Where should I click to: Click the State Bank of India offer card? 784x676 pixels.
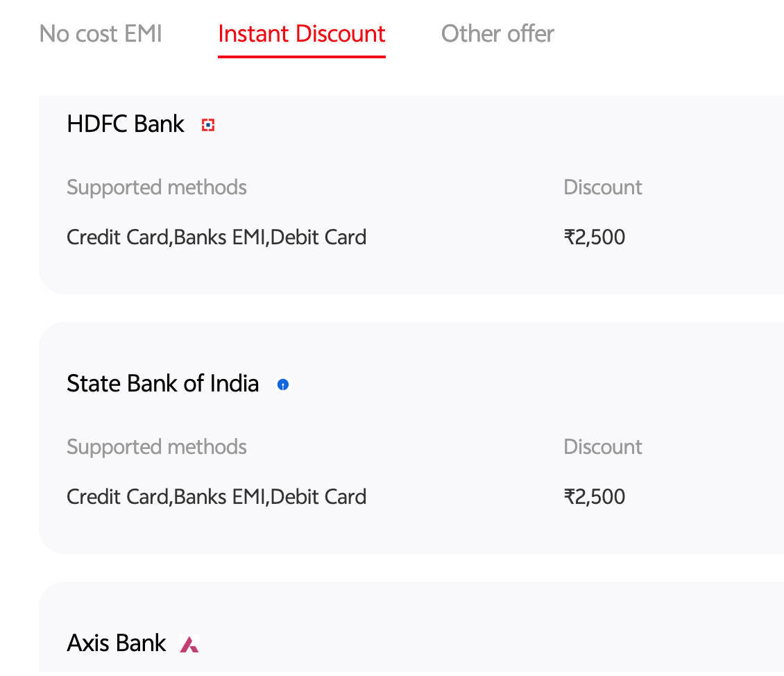411,438
